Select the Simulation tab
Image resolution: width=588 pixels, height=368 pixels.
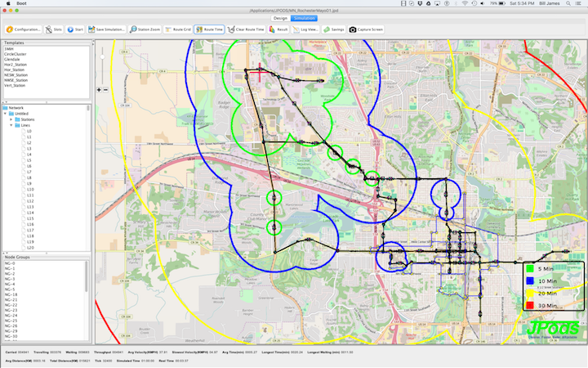pos(306,16)
